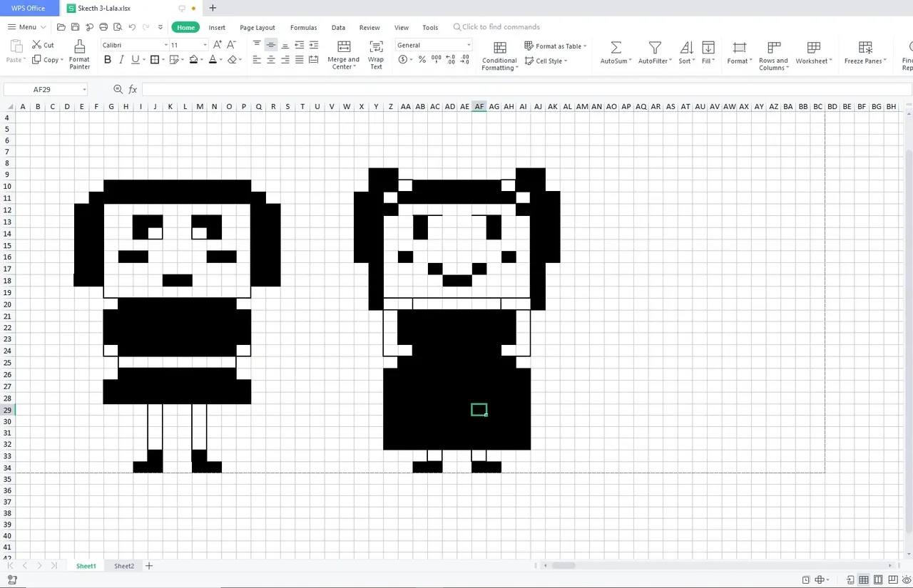Click the increase indent icon

[314, 45]
